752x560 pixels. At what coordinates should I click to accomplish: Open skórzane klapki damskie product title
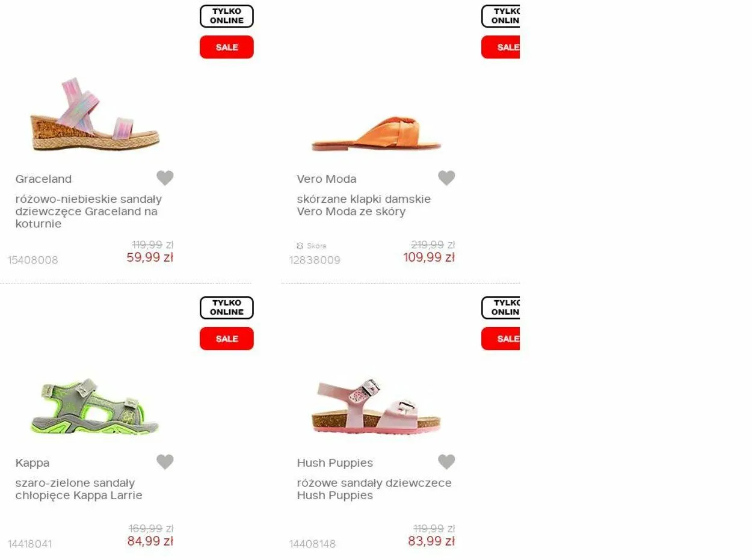[363, 205]
